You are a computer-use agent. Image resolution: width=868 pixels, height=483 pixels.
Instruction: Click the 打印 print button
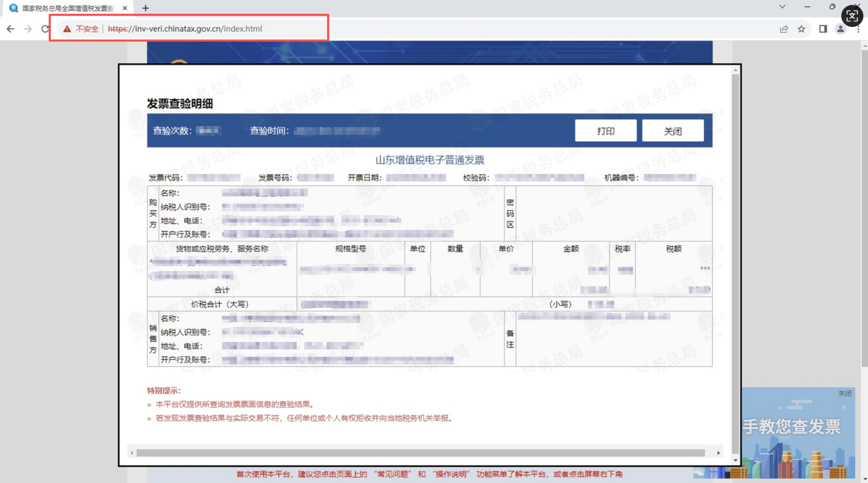[605, 131]
